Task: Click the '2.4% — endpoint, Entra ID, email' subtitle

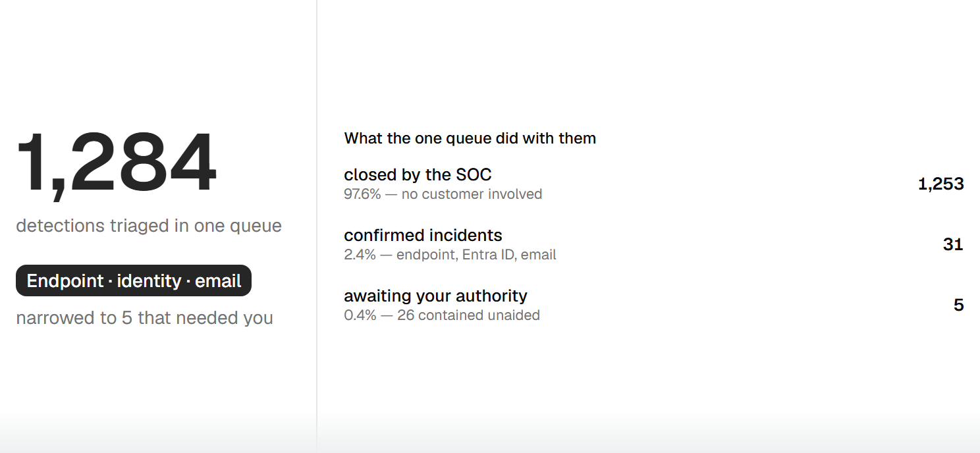Action: [x=450, y=255]
